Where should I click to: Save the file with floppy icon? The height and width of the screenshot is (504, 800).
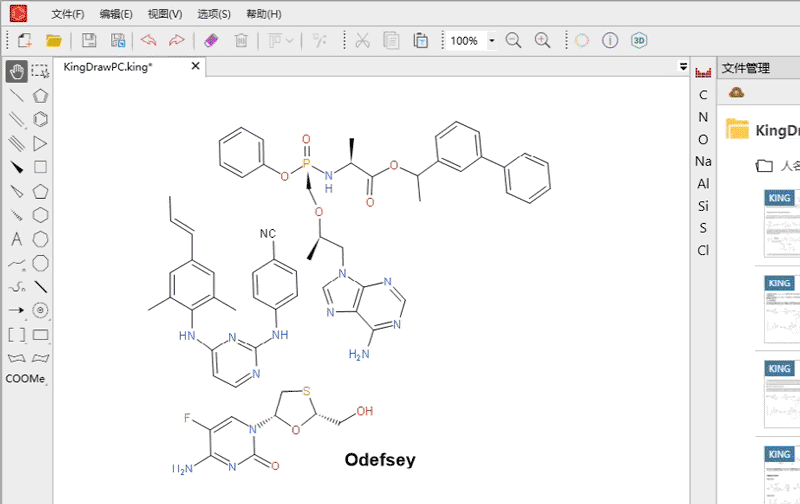[89, 40]
